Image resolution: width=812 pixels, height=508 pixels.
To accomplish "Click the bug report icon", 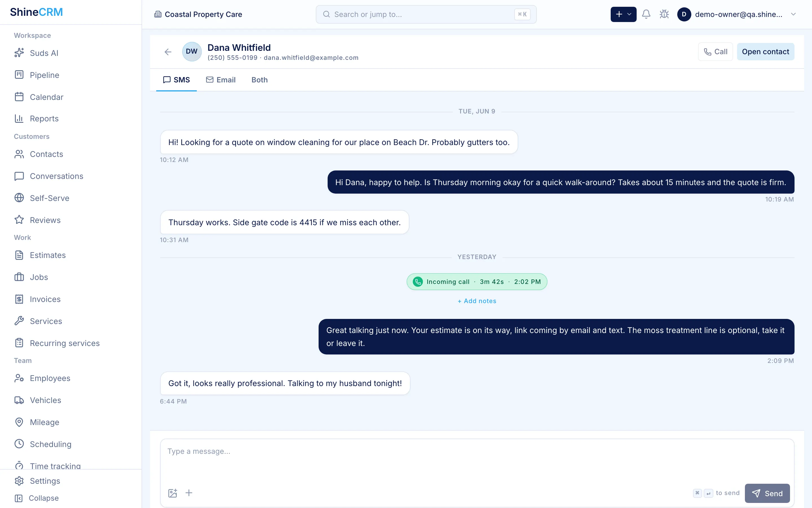I will pyautogui.click(x=664, y=14).
